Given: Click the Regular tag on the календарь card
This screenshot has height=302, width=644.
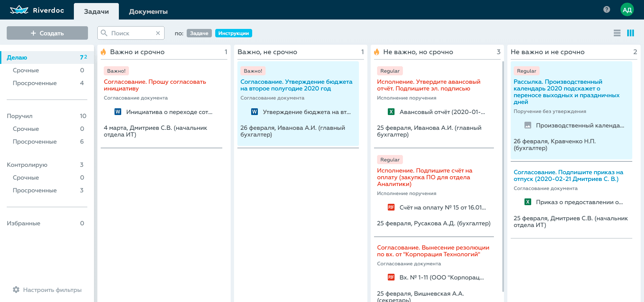Looking at the screenshot, I should [x=526, y=71].
